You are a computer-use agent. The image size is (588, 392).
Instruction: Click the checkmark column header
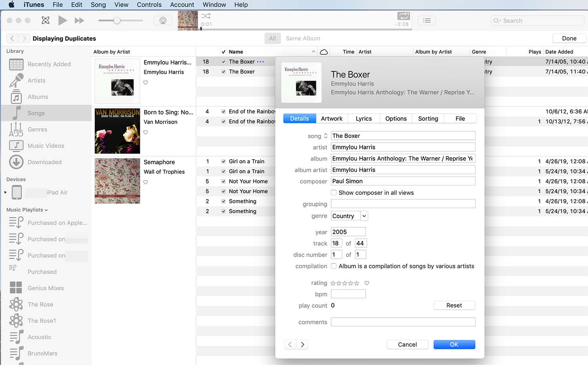(223, 52)
